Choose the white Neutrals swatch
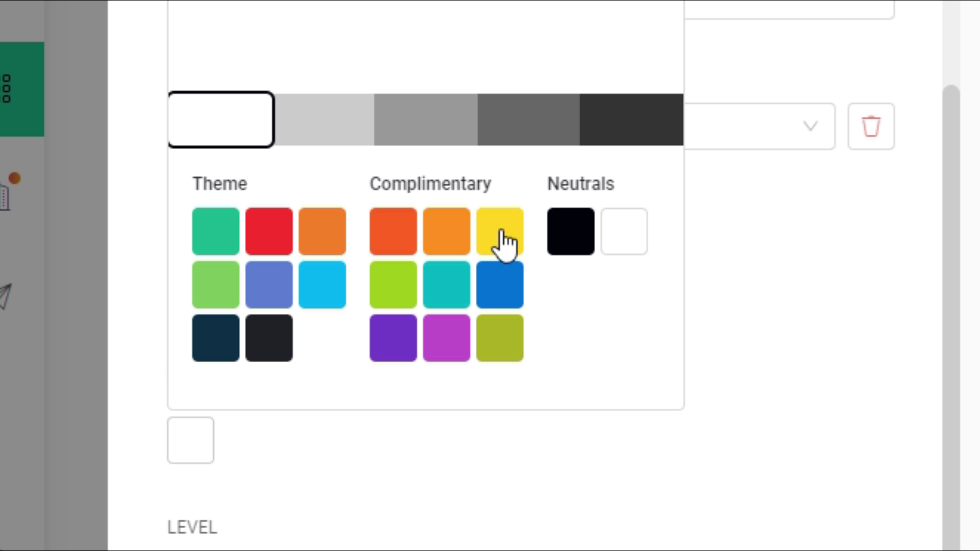 (x=624, y=231)
